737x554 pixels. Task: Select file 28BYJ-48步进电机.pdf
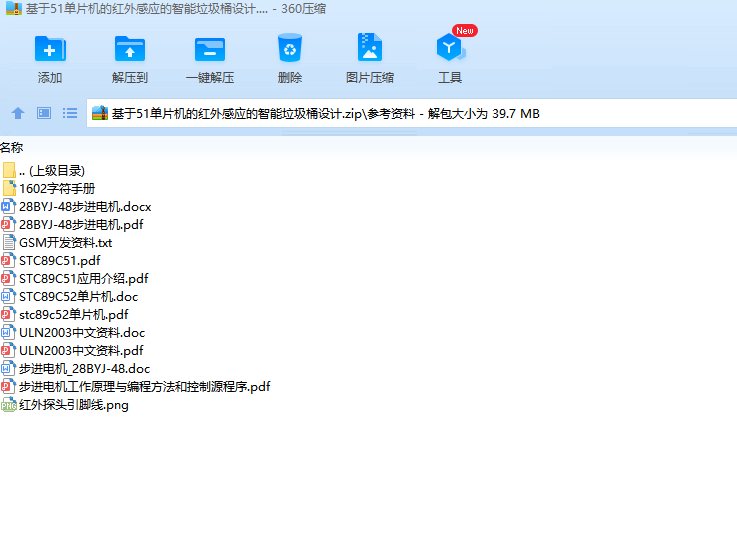click(x=72, y=225)
